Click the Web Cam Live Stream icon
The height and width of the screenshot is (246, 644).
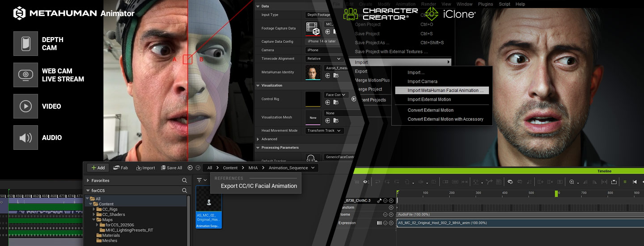25,75
